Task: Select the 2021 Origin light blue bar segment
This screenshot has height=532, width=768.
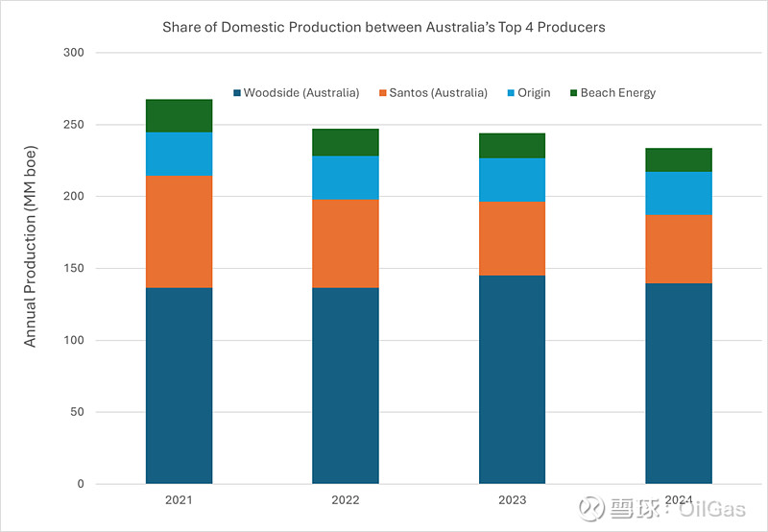Action: click(x=180, y=154)
